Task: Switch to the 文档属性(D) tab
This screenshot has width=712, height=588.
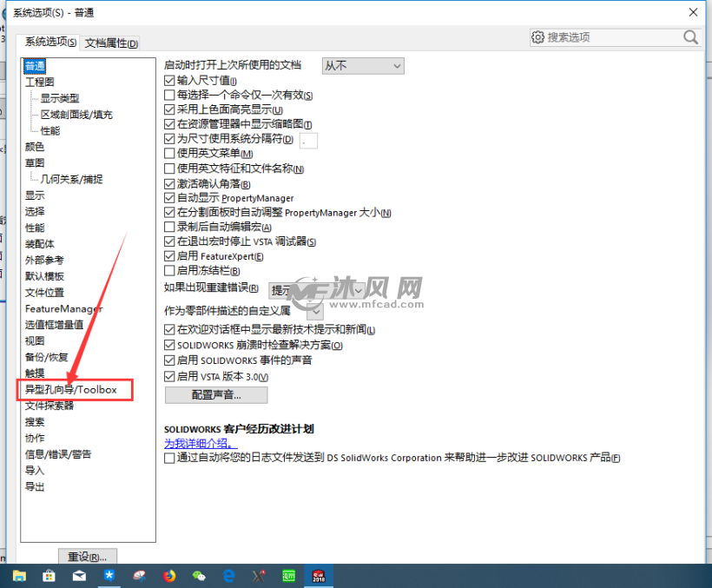Action: 111,43
